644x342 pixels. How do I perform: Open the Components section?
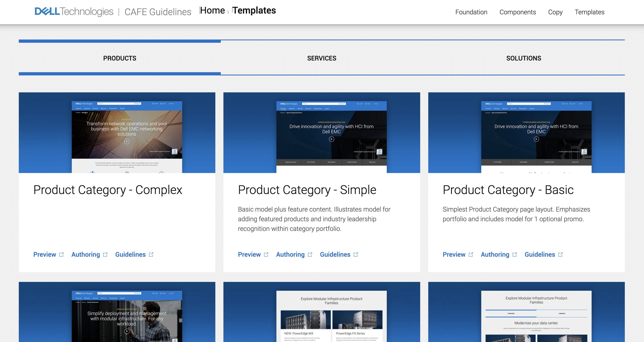click(x=517, y=12)
